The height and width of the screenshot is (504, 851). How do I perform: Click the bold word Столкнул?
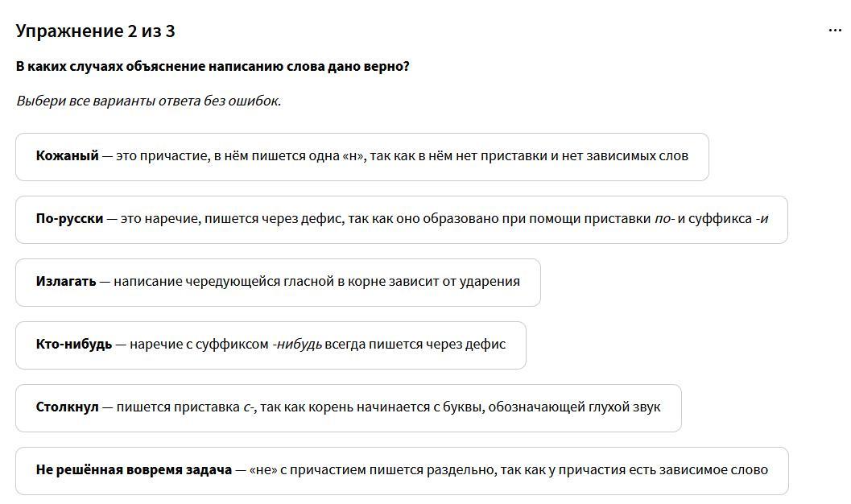click(67, 407)
